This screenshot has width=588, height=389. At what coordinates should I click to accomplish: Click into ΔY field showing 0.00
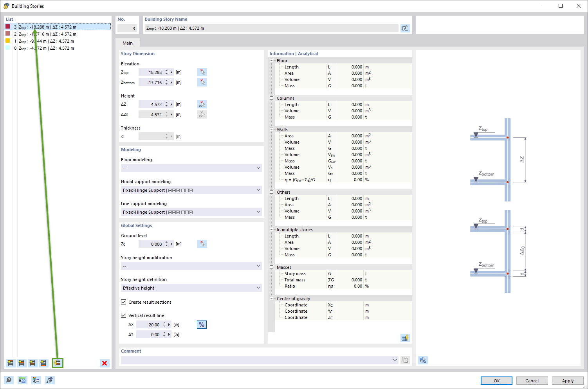pos(149,335)
